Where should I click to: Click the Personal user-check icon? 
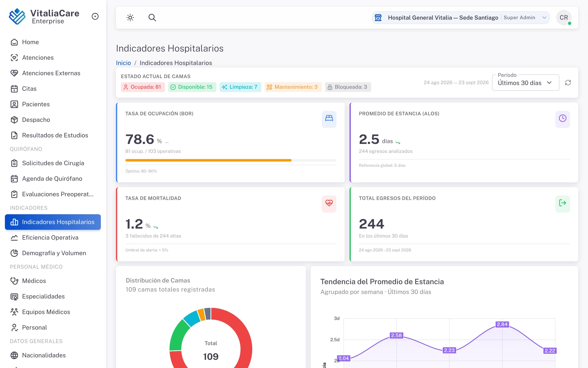14,328
